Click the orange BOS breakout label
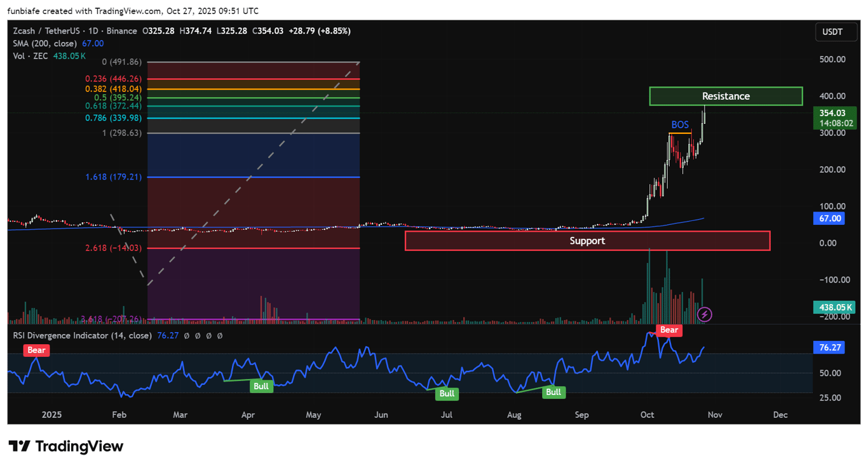The image size is (868, 468). coord(680,125)
